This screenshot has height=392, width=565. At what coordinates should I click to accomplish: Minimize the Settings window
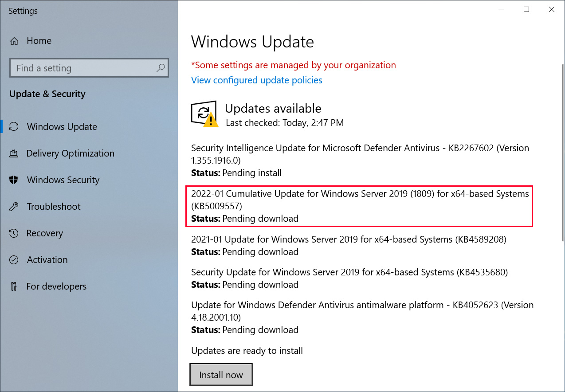coord(500,9)
